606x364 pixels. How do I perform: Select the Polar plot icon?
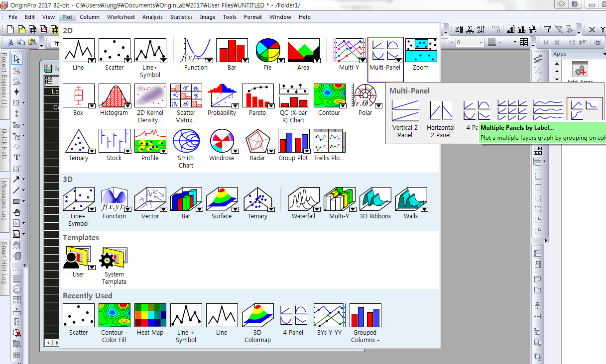point(365,95)
